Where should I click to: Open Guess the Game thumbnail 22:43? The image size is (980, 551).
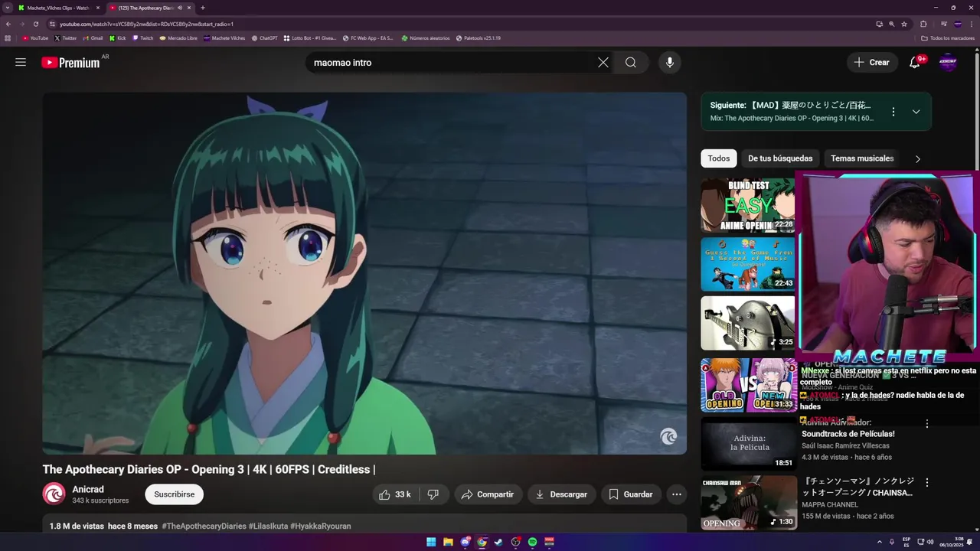click(x=748, y=264)
